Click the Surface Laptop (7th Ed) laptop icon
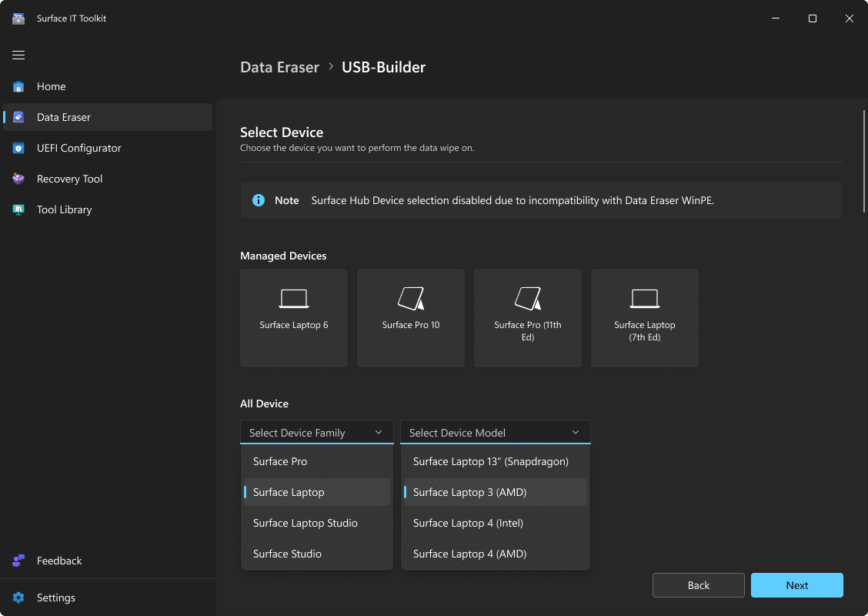Image resolution: width=868 pixels, height=616 pixels. coord(644,299)
